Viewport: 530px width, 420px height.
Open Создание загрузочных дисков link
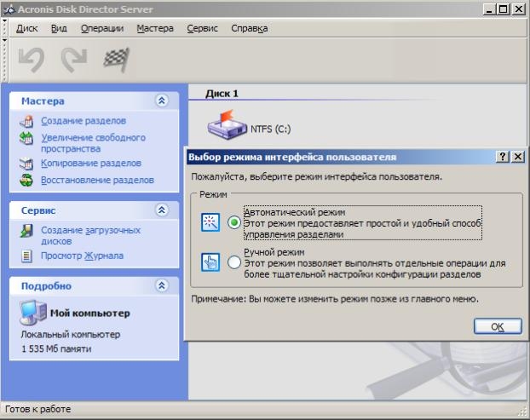click(90, 235)
